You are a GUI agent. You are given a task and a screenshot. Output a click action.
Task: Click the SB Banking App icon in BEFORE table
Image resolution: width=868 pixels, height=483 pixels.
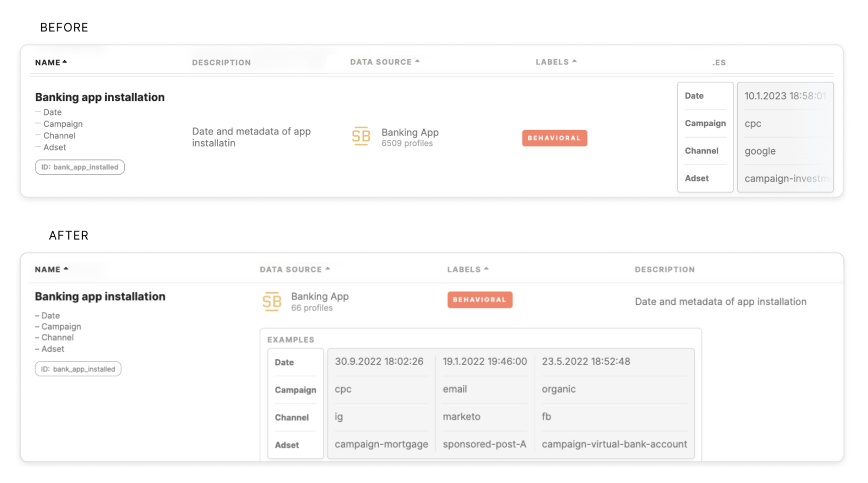click(361, 136)
